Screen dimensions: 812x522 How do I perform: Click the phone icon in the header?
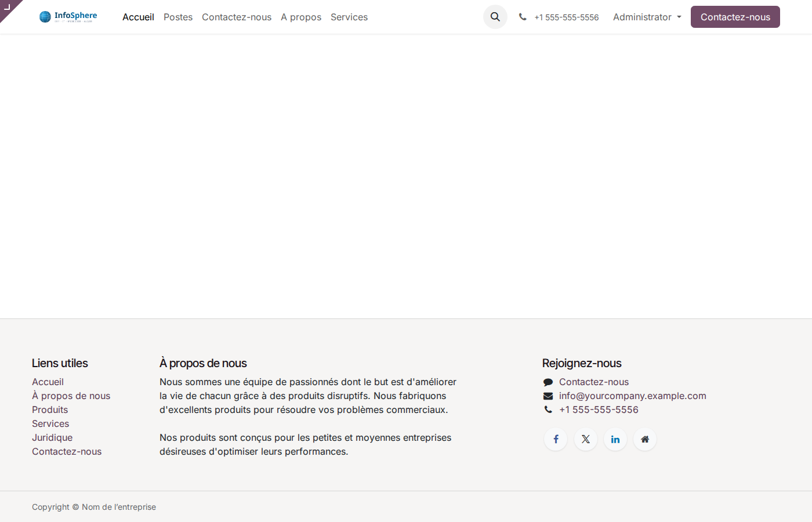point(523,17)
